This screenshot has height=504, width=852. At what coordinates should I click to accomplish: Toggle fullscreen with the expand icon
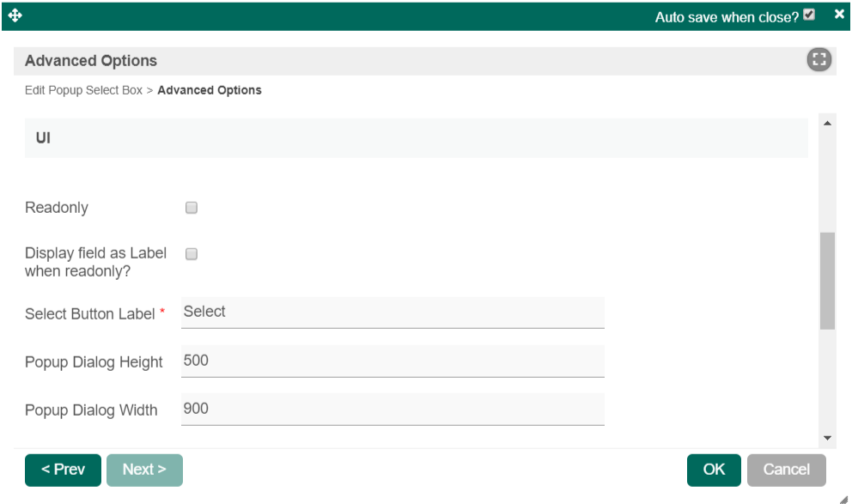click(x=819, y=60)
